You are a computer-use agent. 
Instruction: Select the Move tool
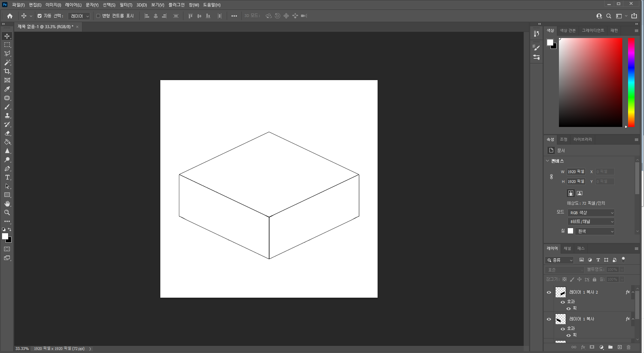[x=7, y=36]
